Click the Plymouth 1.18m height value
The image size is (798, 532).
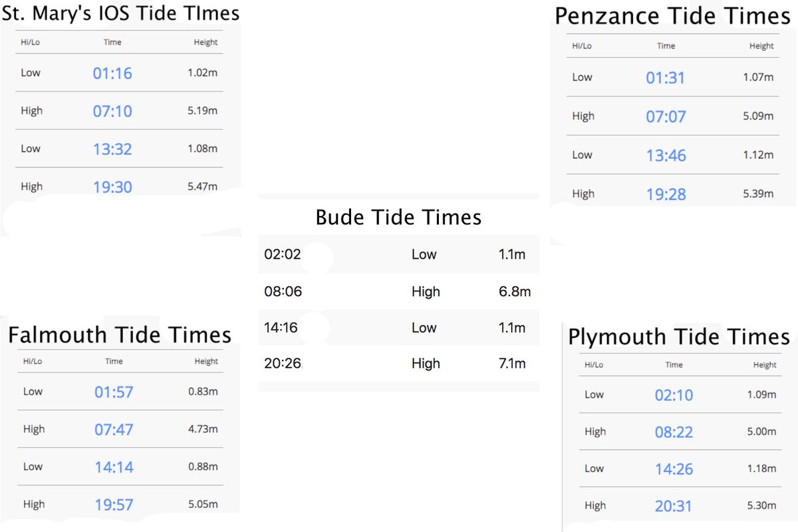[x=761, y=468]
